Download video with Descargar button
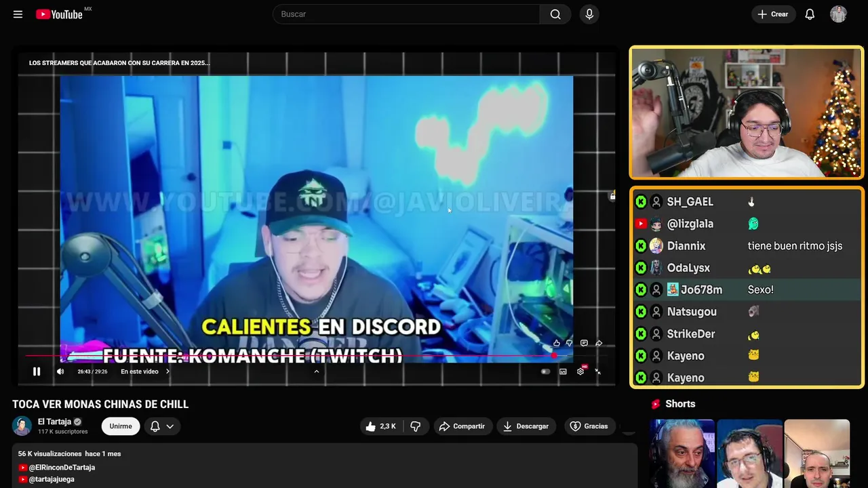The width and height of the screenshot is (868, 488). 526,426
